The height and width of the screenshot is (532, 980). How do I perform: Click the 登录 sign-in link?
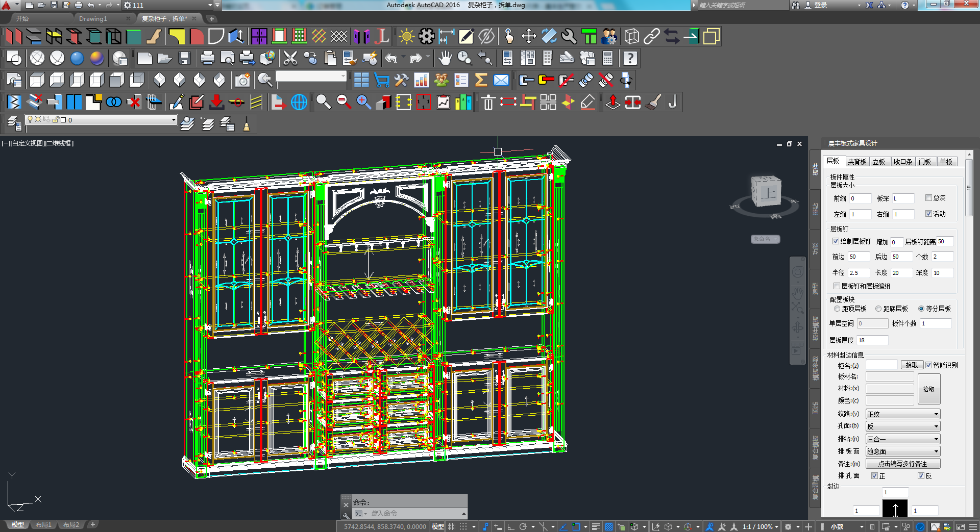tap(821, 5)
